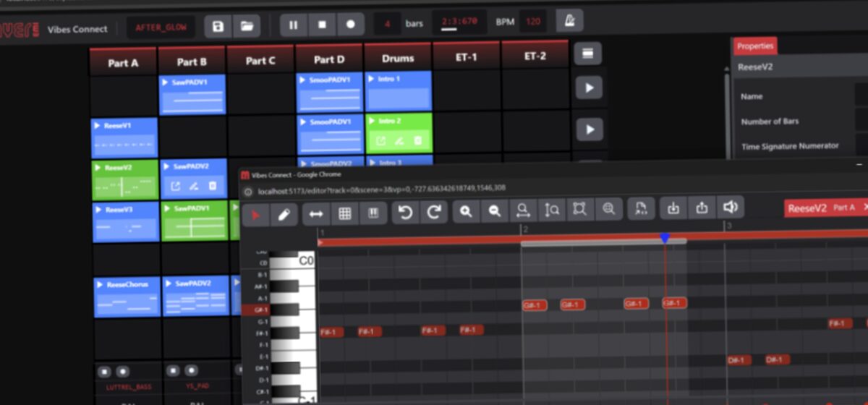This screenshot has height=405, width=868.
Task: Click the BPM value 120
Action: (x=533, y=22)
